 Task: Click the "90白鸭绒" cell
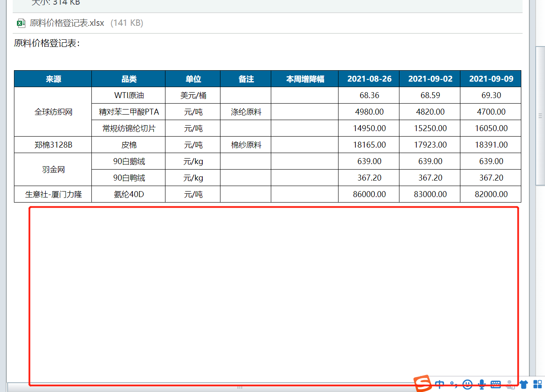click(129, 178)
